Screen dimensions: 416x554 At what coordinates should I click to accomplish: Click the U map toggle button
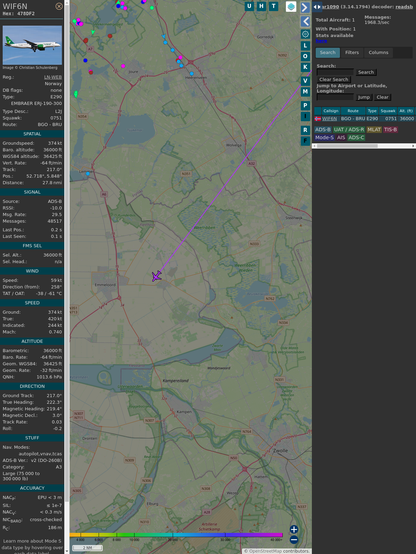point(249,6)
